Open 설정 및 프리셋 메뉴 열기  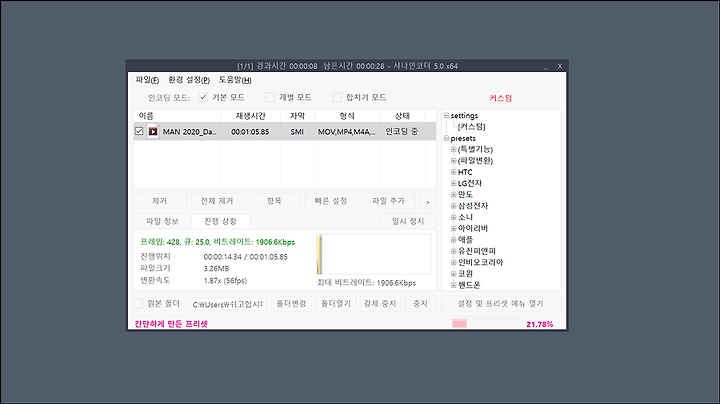coord(501,303)
